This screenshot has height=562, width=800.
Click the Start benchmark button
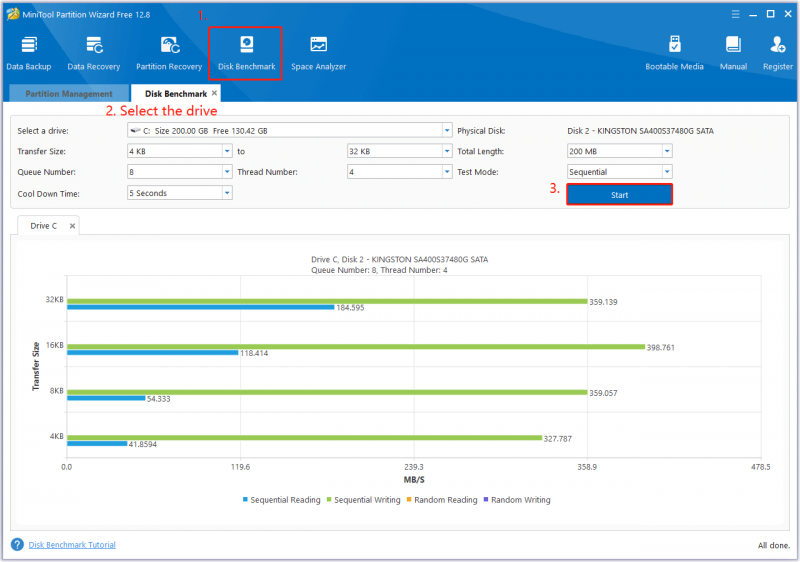(619, 195)
